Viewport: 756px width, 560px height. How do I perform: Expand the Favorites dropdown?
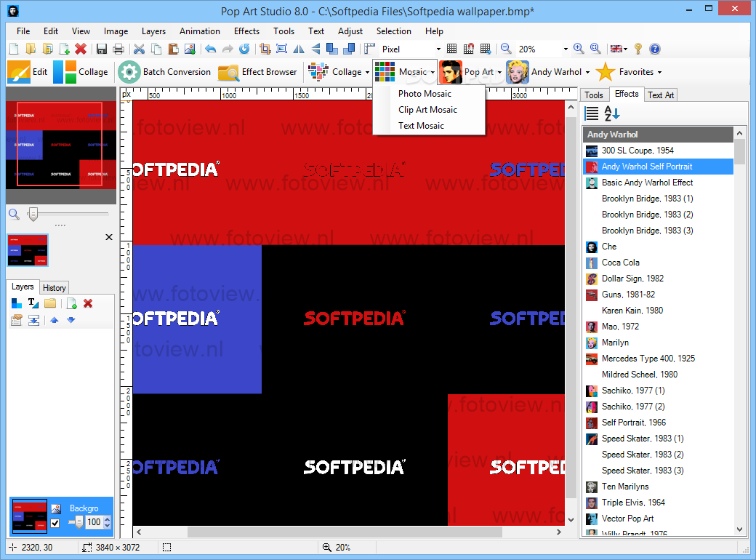[659, 72]
